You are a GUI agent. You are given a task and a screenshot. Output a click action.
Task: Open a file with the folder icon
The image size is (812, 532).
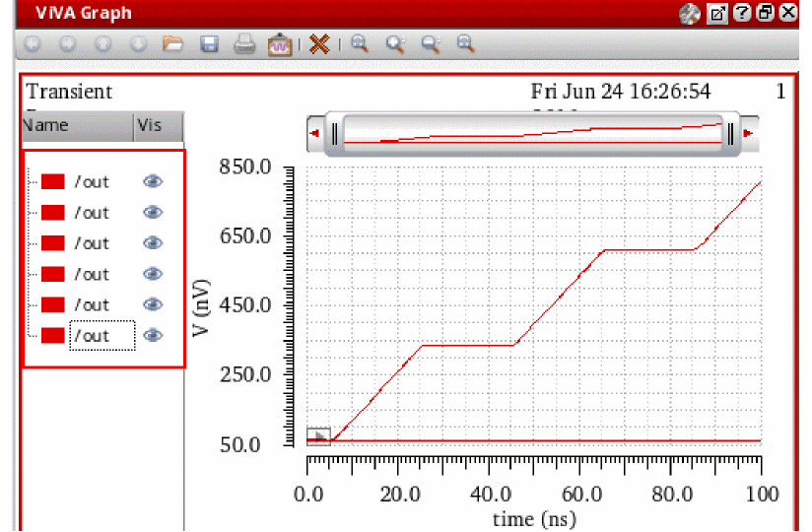point(173,44)
